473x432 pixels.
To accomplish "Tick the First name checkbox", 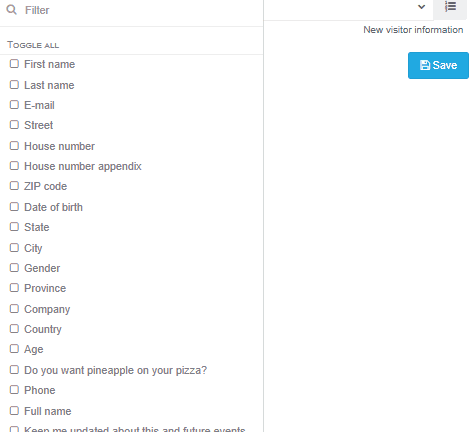I will [x=14, y=64].
